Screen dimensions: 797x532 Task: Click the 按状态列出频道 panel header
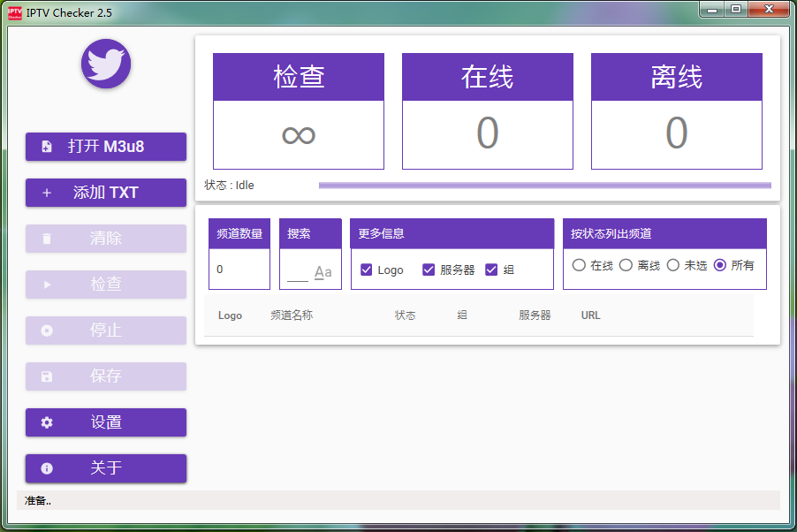(x=664, y=233)
